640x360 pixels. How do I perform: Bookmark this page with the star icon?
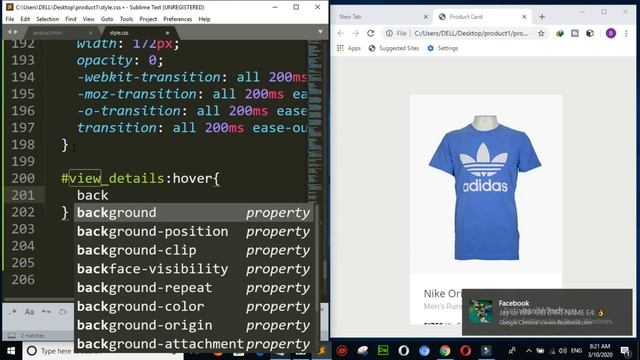[x=541, y=33]
